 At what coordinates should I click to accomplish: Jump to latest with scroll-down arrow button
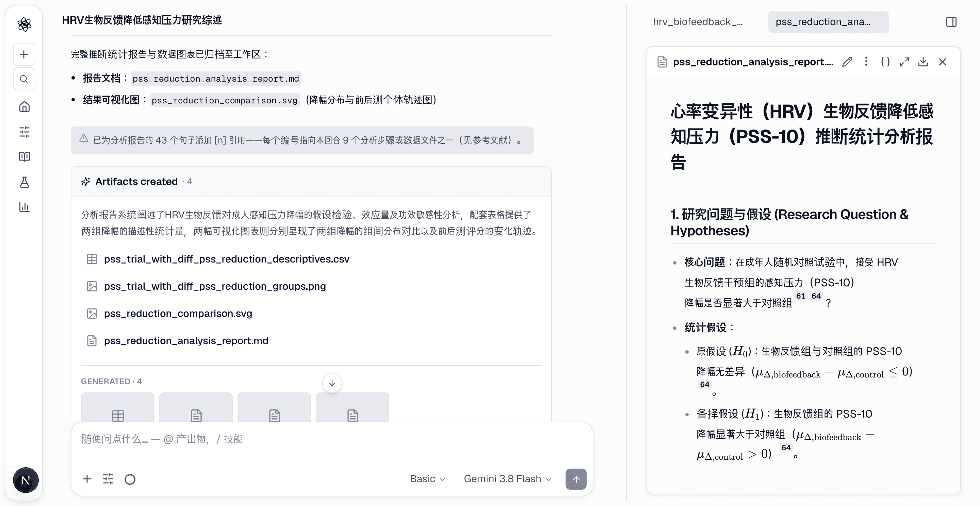[x=332, y=383]
